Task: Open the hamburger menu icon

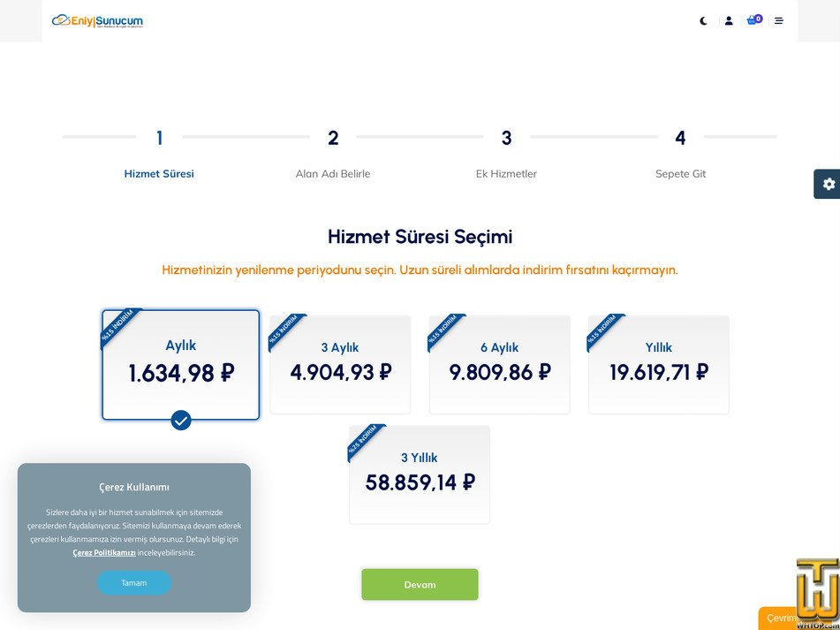Action: pos(779,20)
